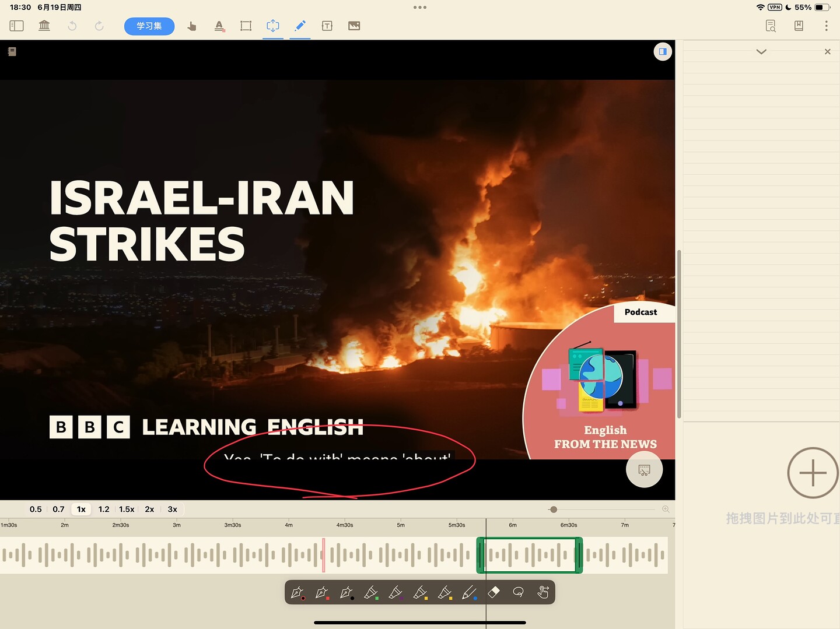840x629 pixels.
Task: Set playback speed to 1.2
Action: click(x=104, y=509)
